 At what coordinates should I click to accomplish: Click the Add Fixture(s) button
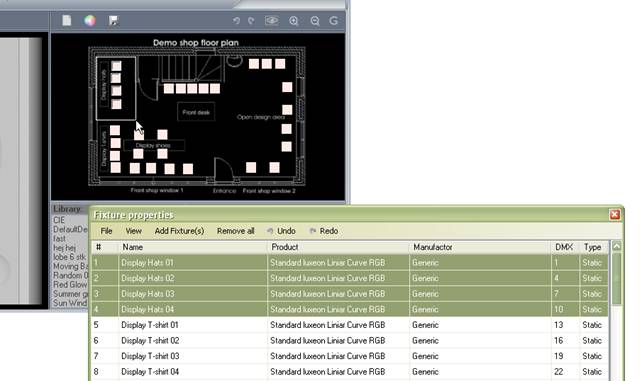pyautogui.click(x=179, y=231)
